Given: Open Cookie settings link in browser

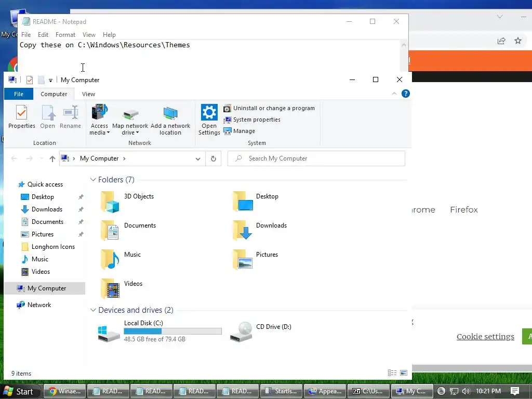Looking at the screenshot, I should click(485, 337).
